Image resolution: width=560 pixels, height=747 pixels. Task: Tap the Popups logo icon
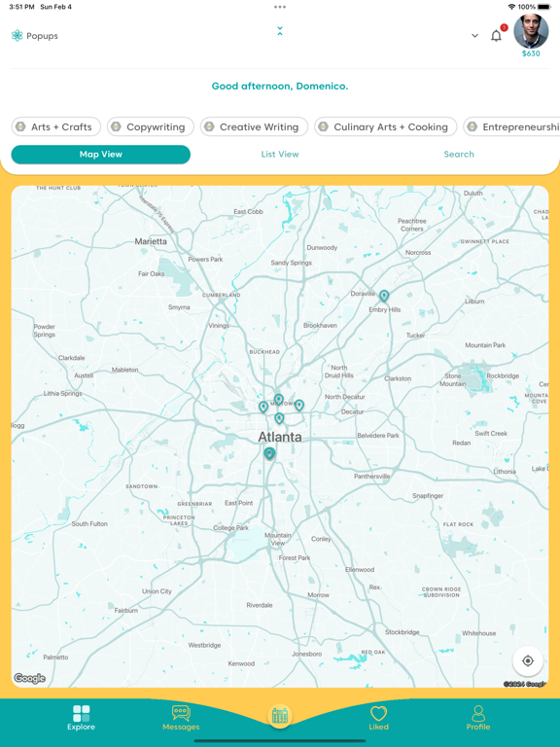pos(17,36)
